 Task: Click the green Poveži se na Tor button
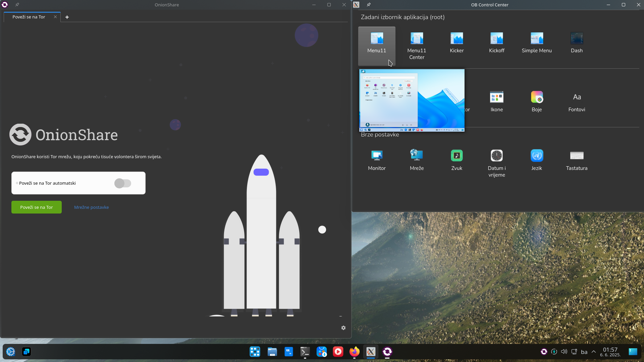[37, 207]
